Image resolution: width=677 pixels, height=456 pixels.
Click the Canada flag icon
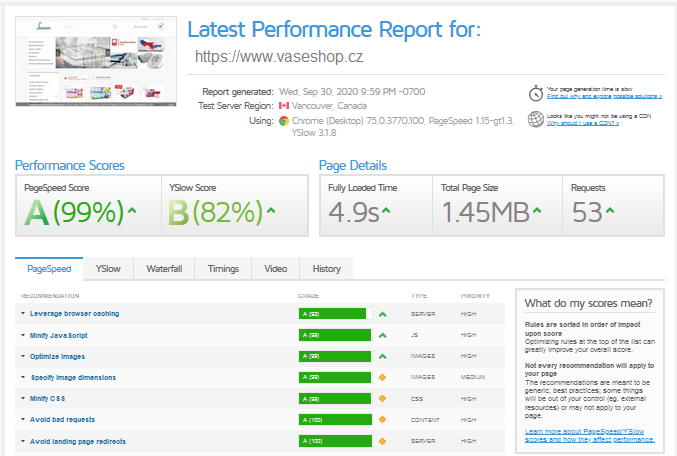point(284,106)
